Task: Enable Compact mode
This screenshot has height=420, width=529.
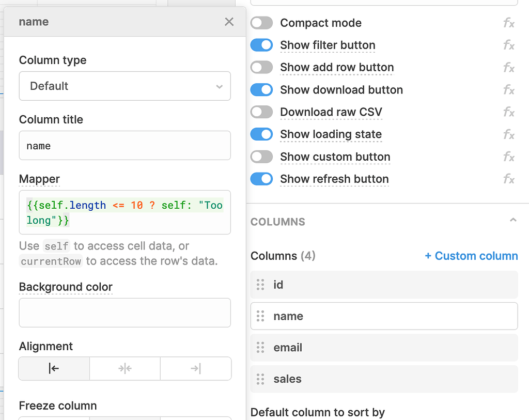Action: point(261,23)
